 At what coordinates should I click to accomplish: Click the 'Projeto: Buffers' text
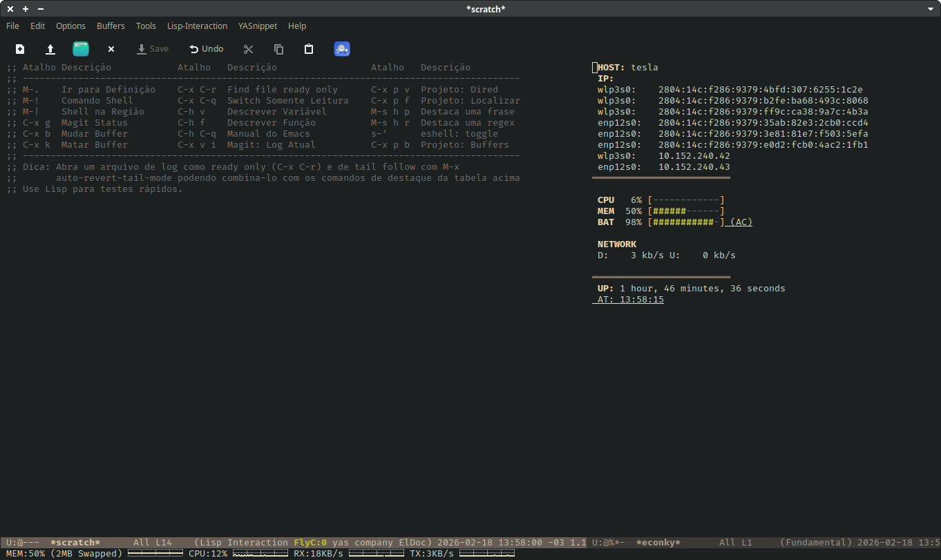[x=465, y=145]
